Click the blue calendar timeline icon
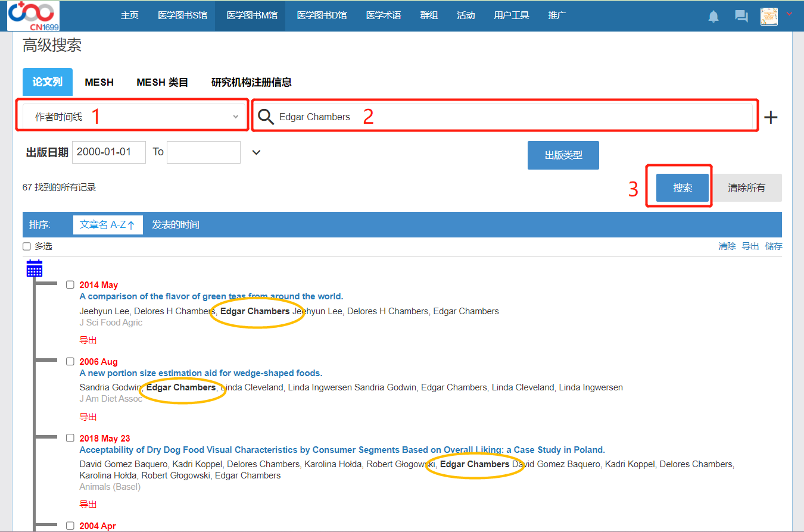 [35, 269]
